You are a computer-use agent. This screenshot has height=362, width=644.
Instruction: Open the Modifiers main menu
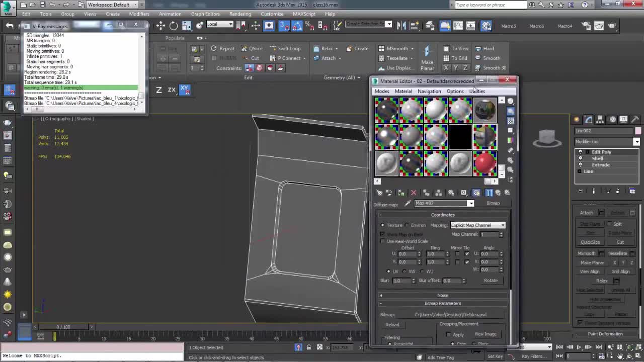pyautogui.click(x=139, y=14)
